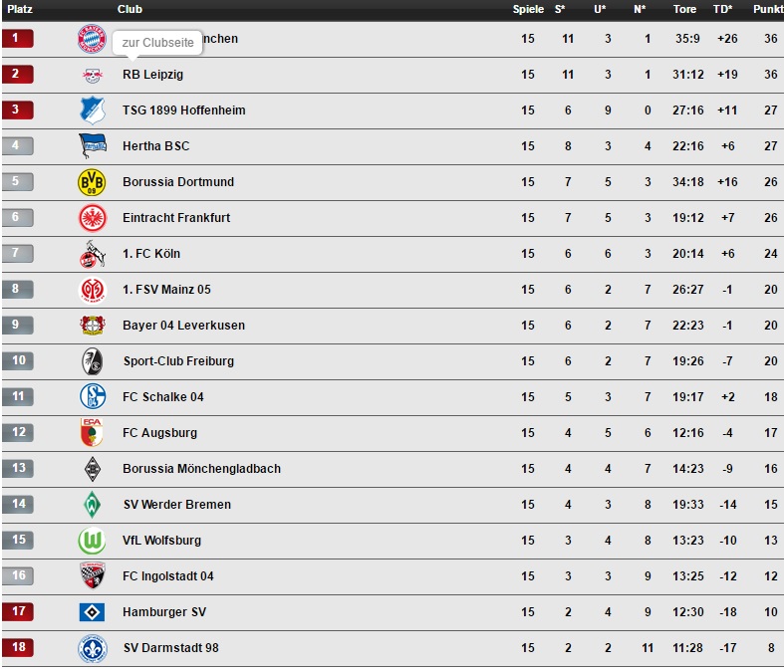Screen dimensions: 784x672
Task: Select the Hamburger SV diamond logo
Action: 92,612
